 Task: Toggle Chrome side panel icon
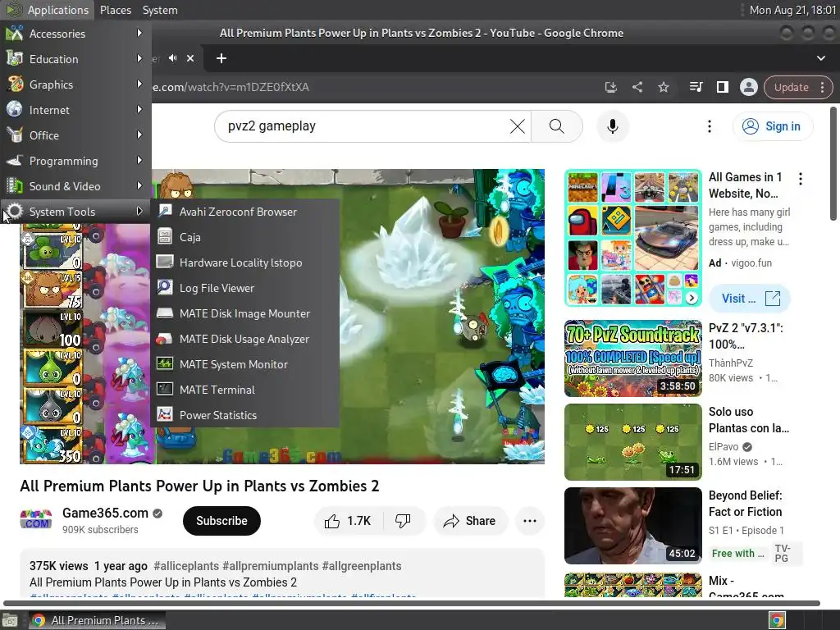(722, 87)
